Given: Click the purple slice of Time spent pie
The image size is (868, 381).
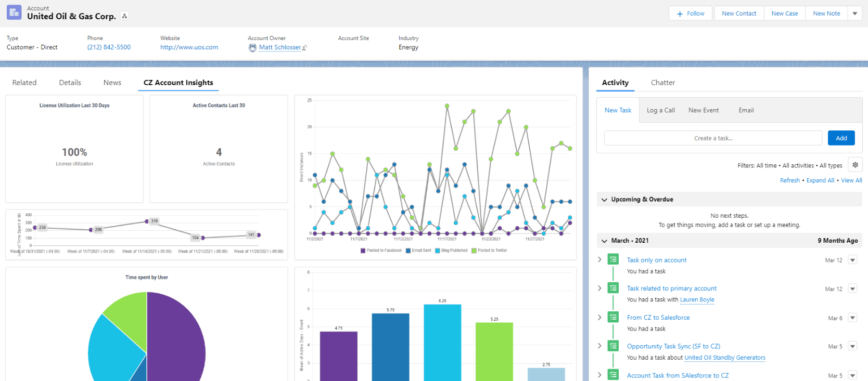Looking at the screenshot, I should click(x=176, y=337).
